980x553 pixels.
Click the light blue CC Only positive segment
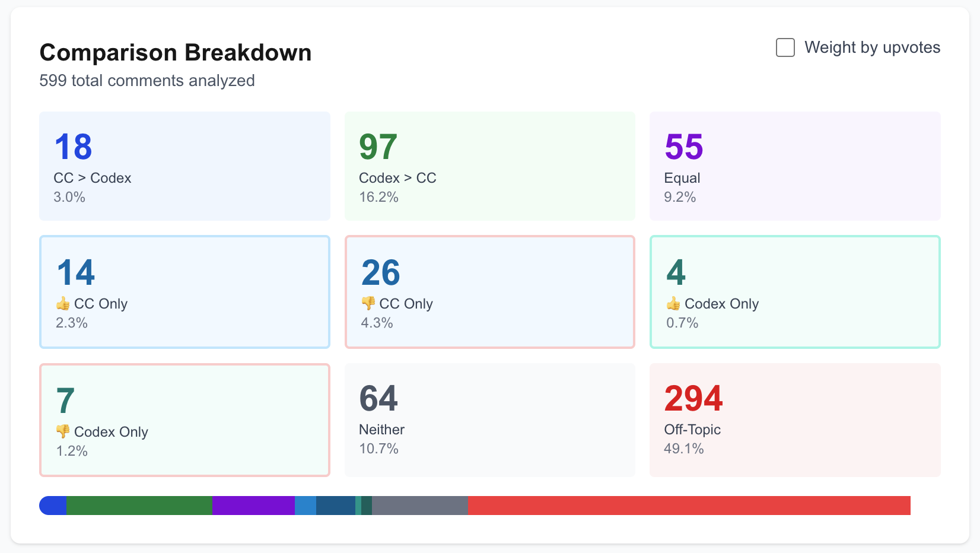click(x=306, y=506)
